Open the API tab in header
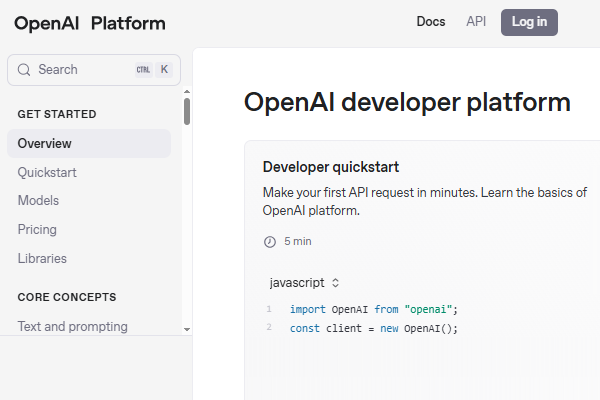 click(x=476, y=22)
